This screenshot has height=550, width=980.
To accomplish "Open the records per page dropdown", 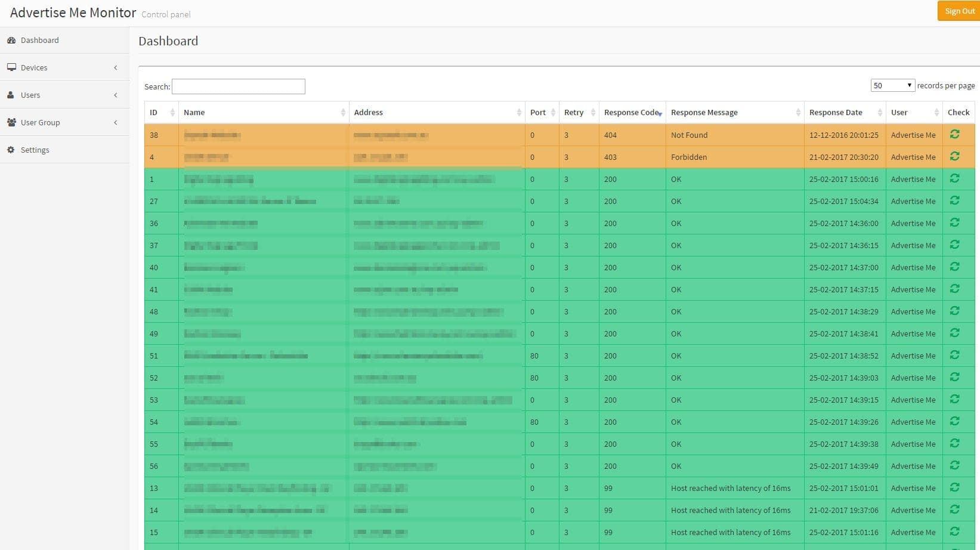I will click(x=892, y=85).
